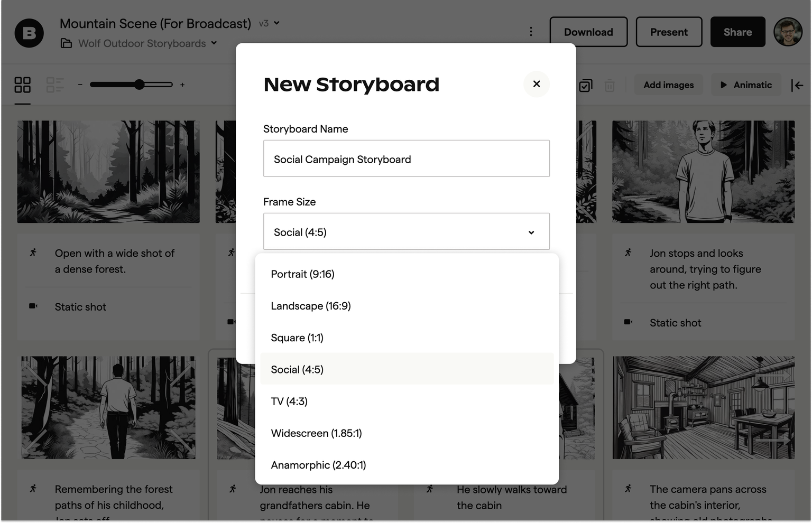Choose Anamorphic (2.40:1) option
The height and width of the screenshot is (523, 812).
[318, 465]
